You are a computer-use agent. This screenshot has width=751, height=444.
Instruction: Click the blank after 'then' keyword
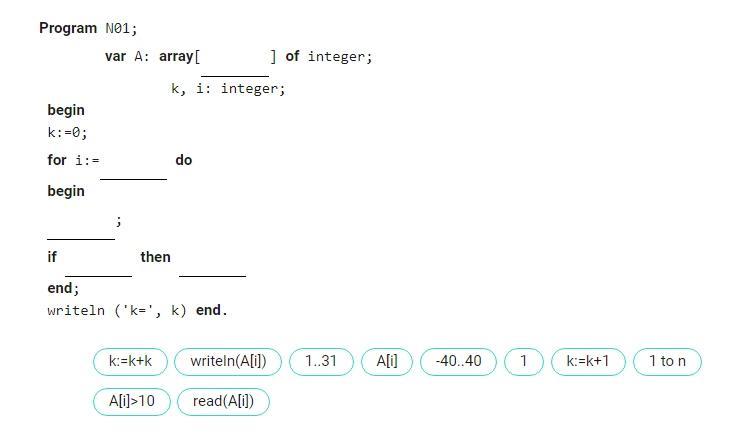[x=212, y=260]
